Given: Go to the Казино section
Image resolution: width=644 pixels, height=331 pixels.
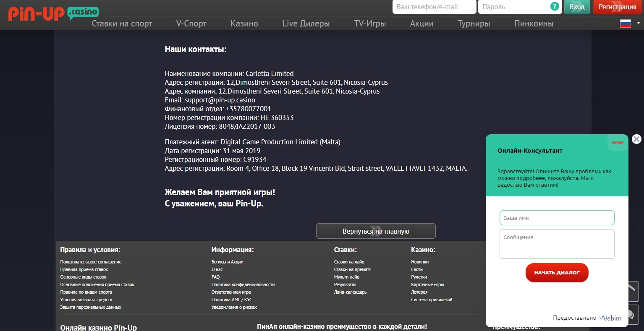Looking at the screenshot, I should point(244,23).
